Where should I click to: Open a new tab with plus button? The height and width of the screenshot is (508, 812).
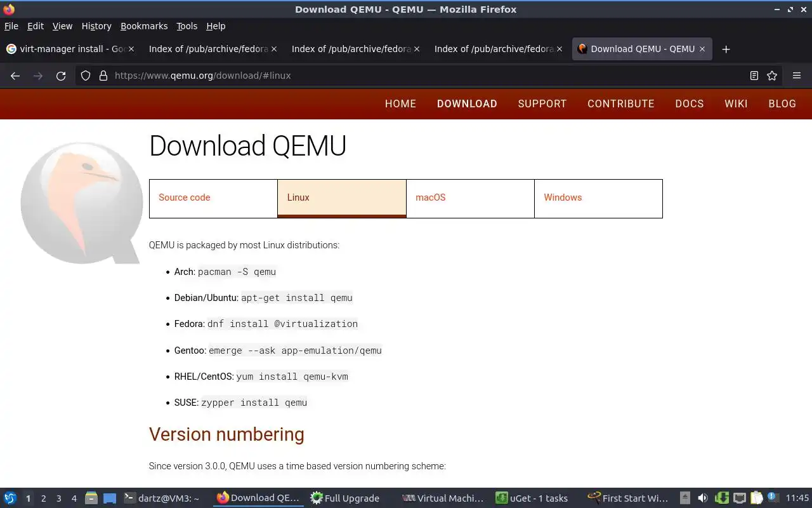(x=726, y=49)
